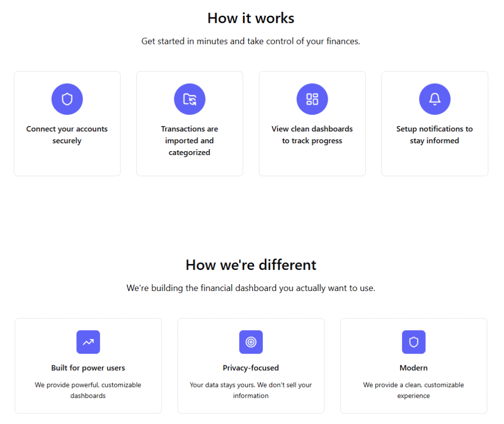Click the bell notifications icon
Image resolution: width=504 pixels, height=424 pixels.
coord(435,99)
